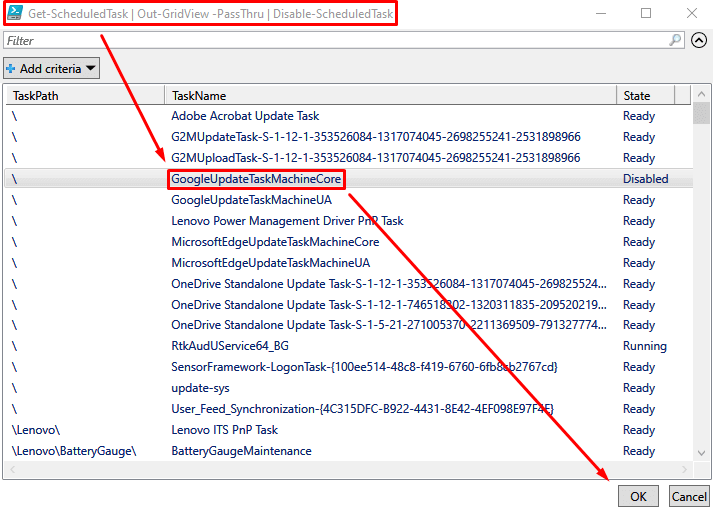The width and height of the screenshot is (713, 511).
Task: Select Lenovo ITS PnP Task row
Action: point(224,430)
